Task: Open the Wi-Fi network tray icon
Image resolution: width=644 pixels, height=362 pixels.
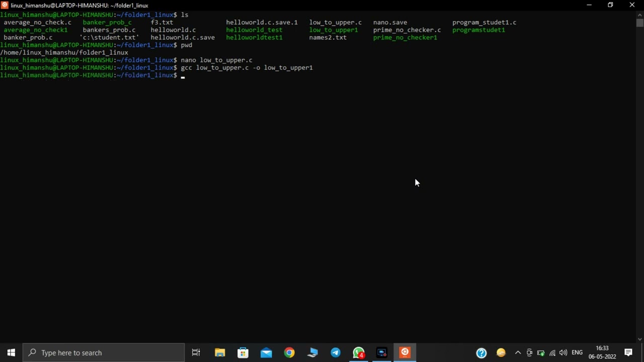Action: [x=552, y=353]
